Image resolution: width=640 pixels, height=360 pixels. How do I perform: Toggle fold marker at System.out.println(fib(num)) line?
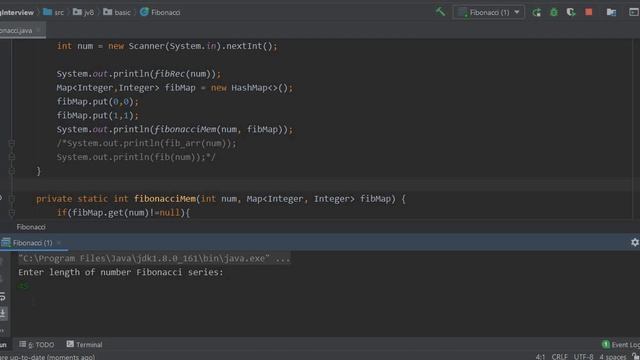11,157
